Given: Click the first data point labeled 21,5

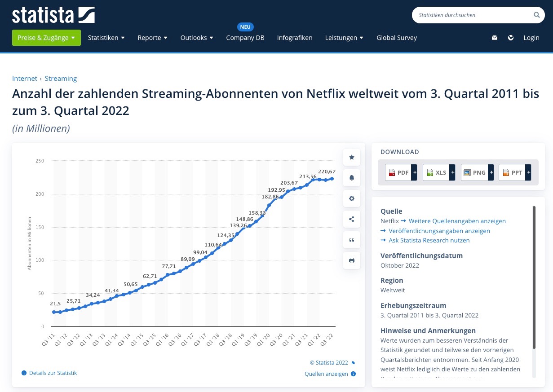Looking at the screenshot, I should coord(53,312).
